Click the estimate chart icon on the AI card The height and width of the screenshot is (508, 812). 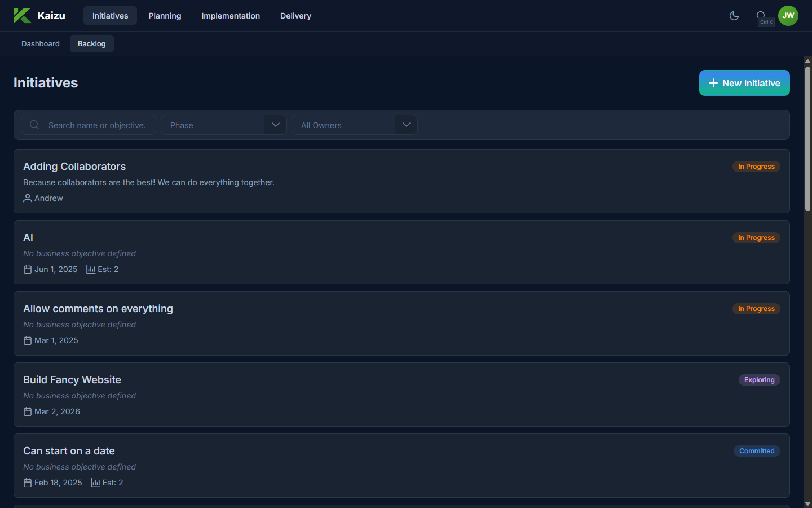pyautogui.click(x=90, y=269)
